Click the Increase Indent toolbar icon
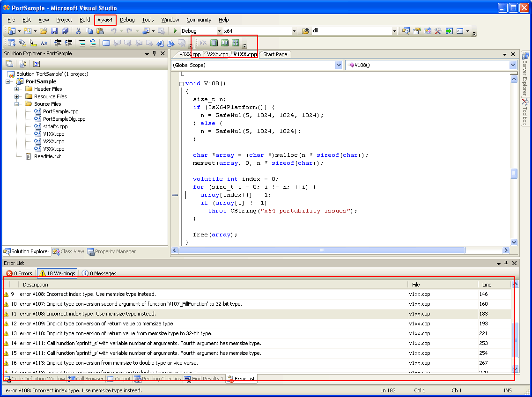 click(69, 43)
